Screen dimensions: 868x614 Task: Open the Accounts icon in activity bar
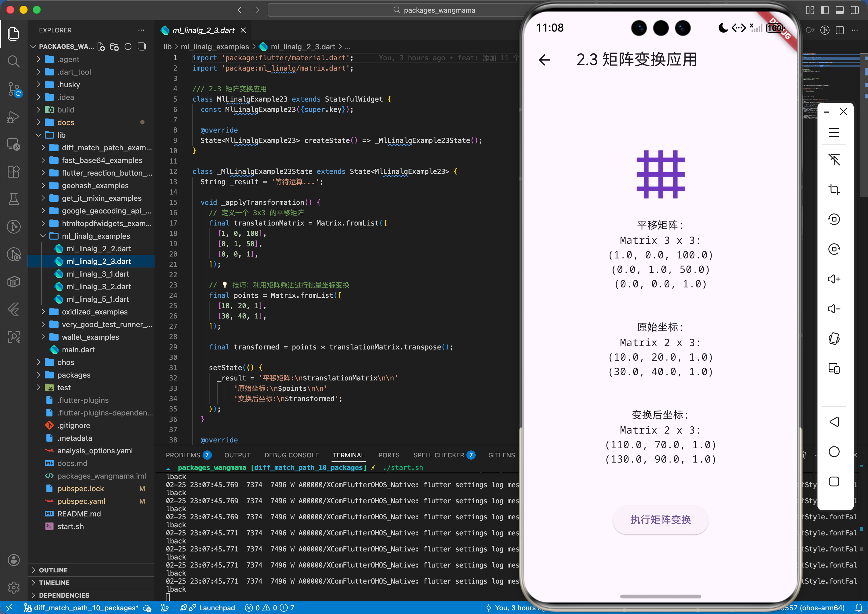(13, 560)
